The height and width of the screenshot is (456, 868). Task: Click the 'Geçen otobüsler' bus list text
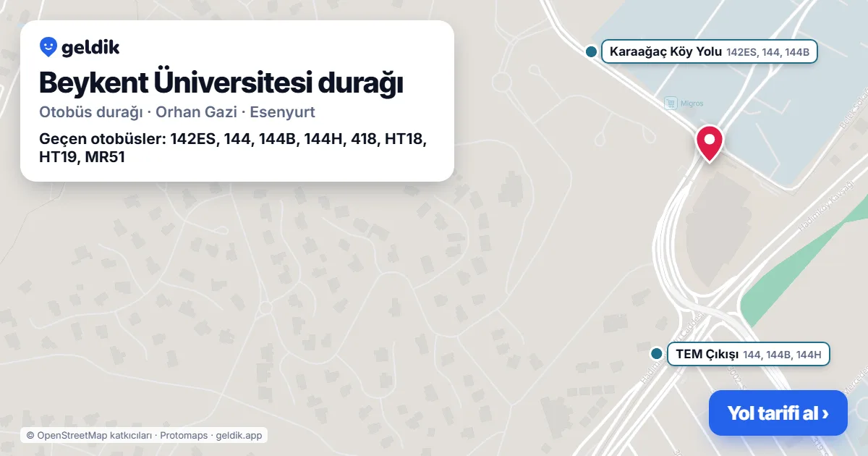[233, 148]
